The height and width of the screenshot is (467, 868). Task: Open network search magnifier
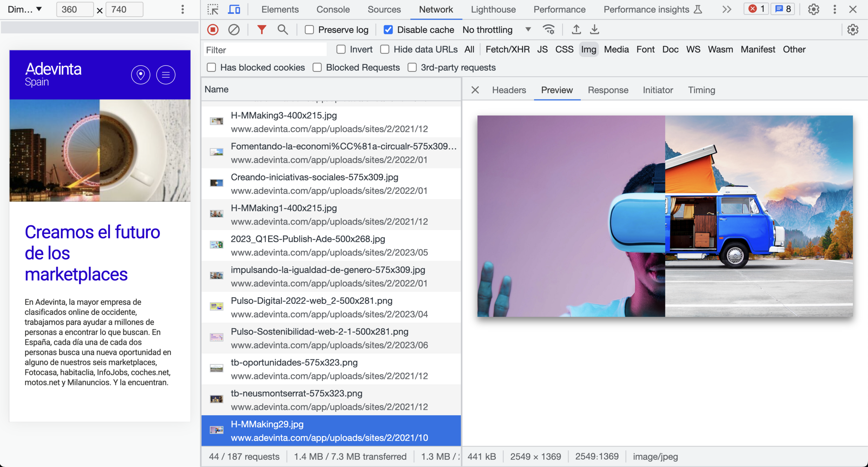(283, 30)
